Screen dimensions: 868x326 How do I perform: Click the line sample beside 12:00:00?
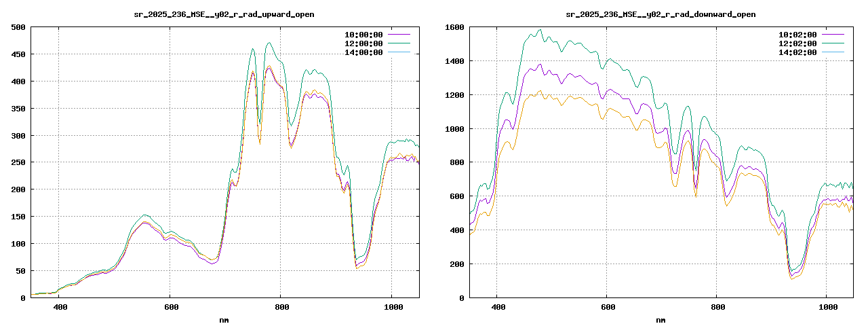pos(399,43)
